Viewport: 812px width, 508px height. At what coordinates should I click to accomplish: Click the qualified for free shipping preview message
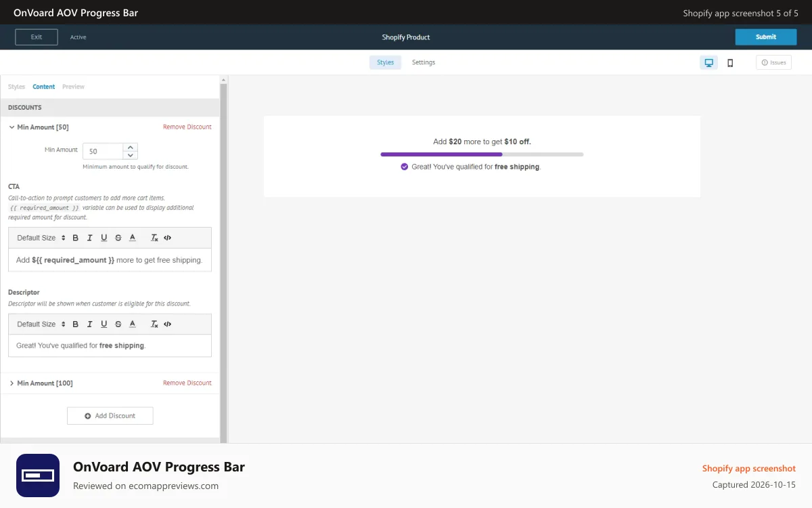(476, 167)
